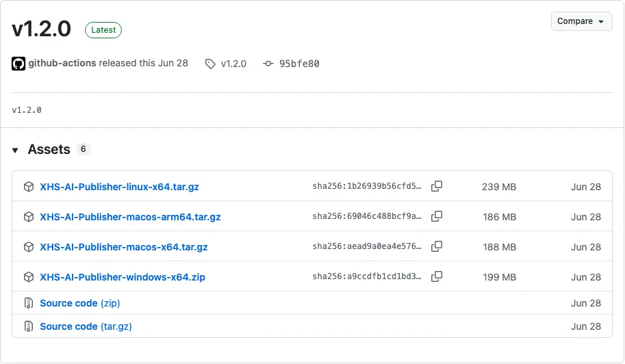Image resolution: width=625 pixels, height=364 pixels.
Task: Click package icon for linux-x64 asset
Action: (29, 187)
